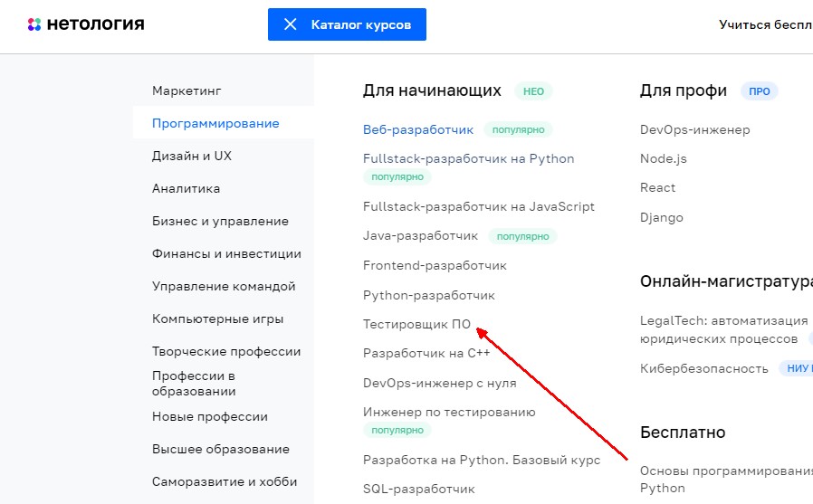This screenshot has width=813, height=504.
Task: Open the DevOps-инженер pro course
Action: [694, 129]
